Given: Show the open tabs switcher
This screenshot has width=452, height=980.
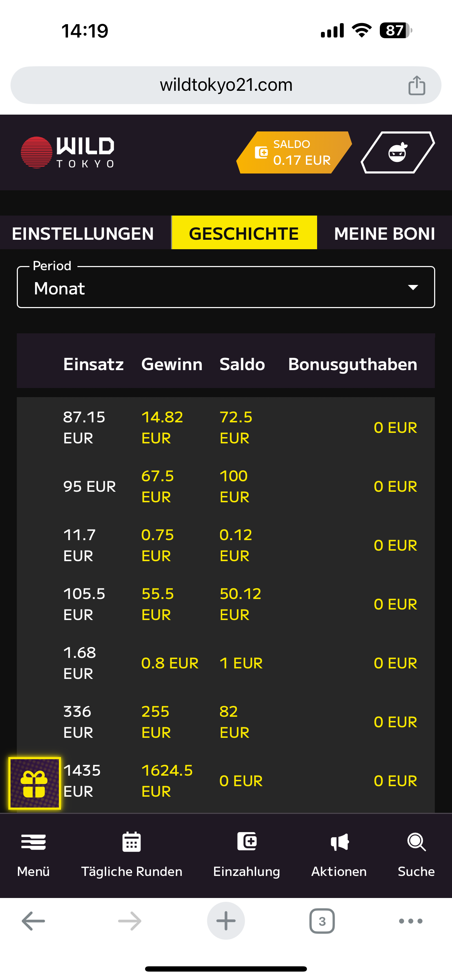Looking at the screenshot, I should [x=322, y=921].
